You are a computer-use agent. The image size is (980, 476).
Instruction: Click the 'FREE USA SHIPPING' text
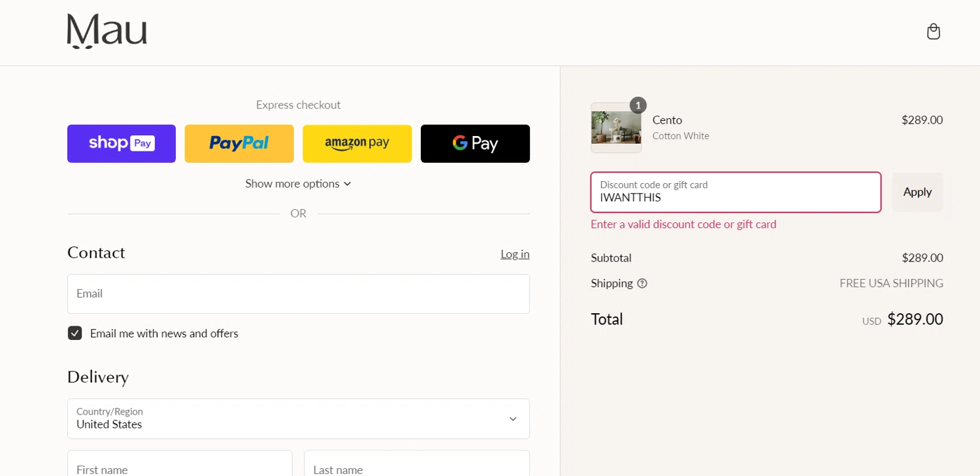point(891,283)
